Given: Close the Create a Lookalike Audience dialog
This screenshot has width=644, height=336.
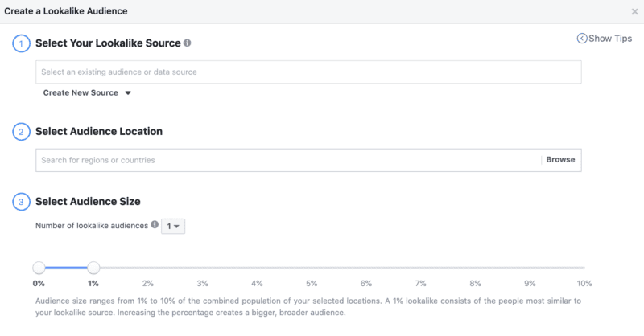Looking at the screenshot, I should pyautogui.click(x=634, y=12).
